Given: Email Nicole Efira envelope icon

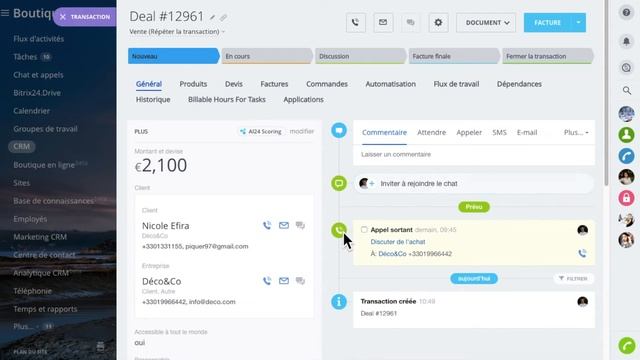Looking at the screenshot, I should tap(284, 225).
